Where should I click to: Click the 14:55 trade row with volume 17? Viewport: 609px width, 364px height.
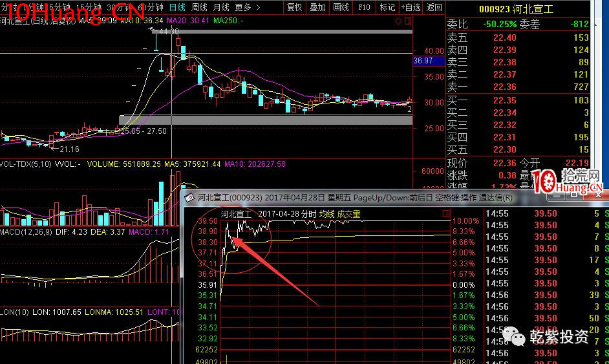tap(547, 260)
